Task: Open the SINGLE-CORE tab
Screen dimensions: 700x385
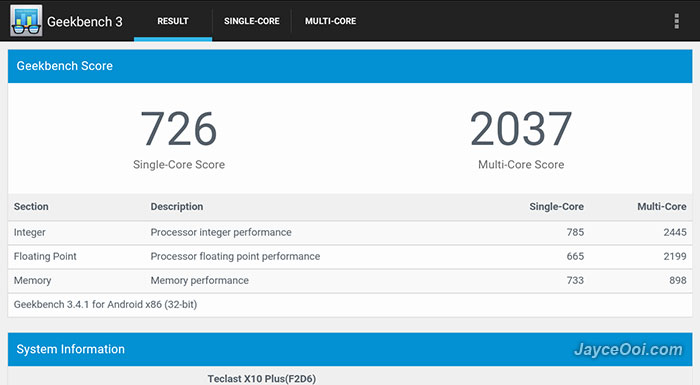Action: click(252, 21)
